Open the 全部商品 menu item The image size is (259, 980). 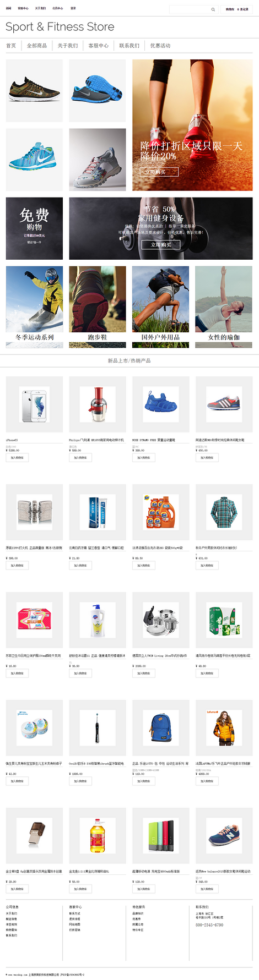coord(37,46)
